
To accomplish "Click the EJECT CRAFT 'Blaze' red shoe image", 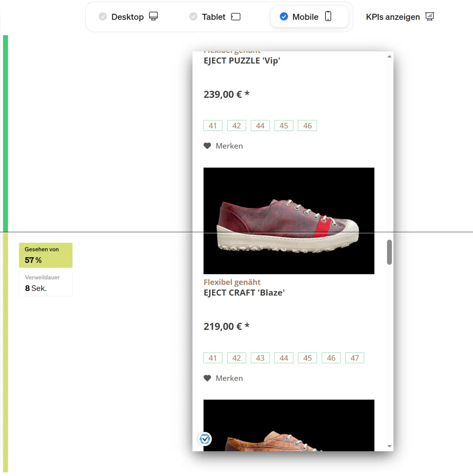I will tap(289, 221).
